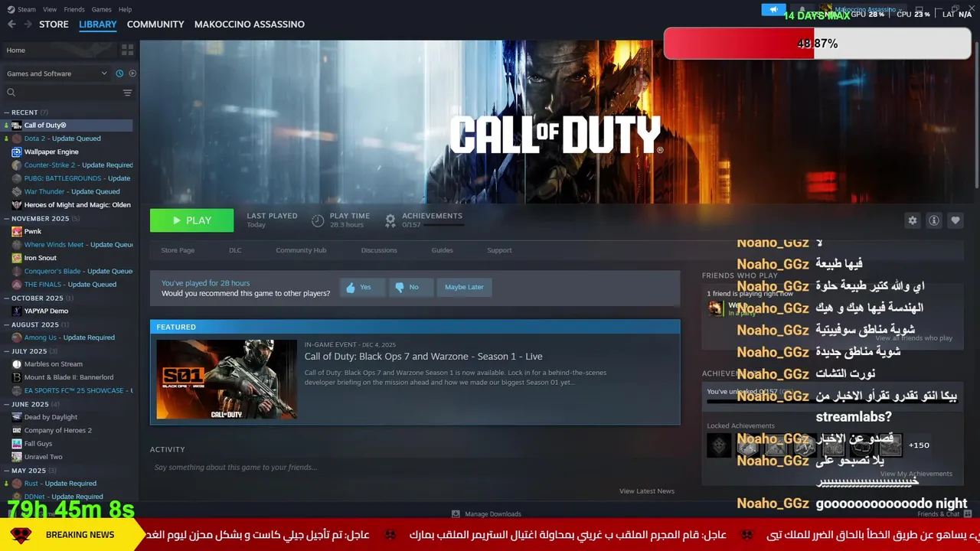
Task: Click first locked achievement icon
Action: [x=719, y=445]
